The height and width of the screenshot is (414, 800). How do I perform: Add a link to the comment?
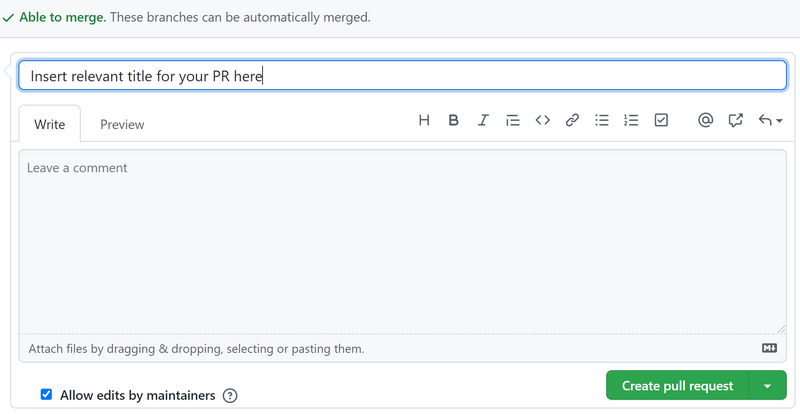[x=572, y=120]
